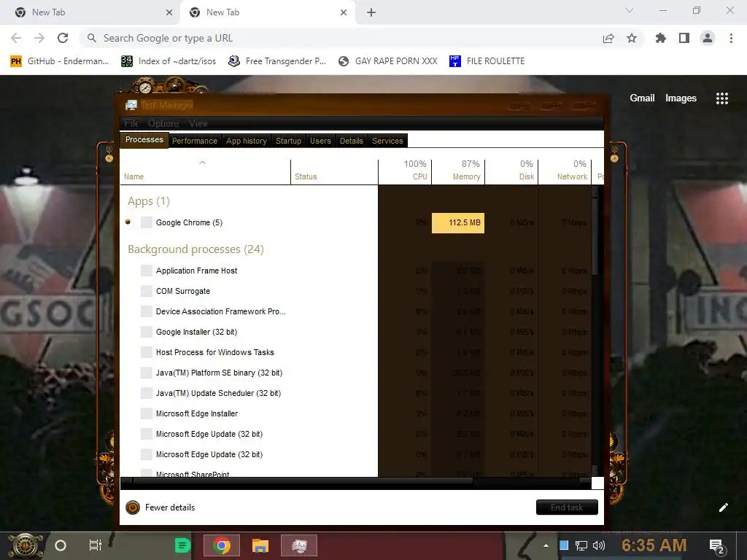The image size is (747, 560).
Task: Open Task View on the taskbar
Action: (x=96, y=545)
